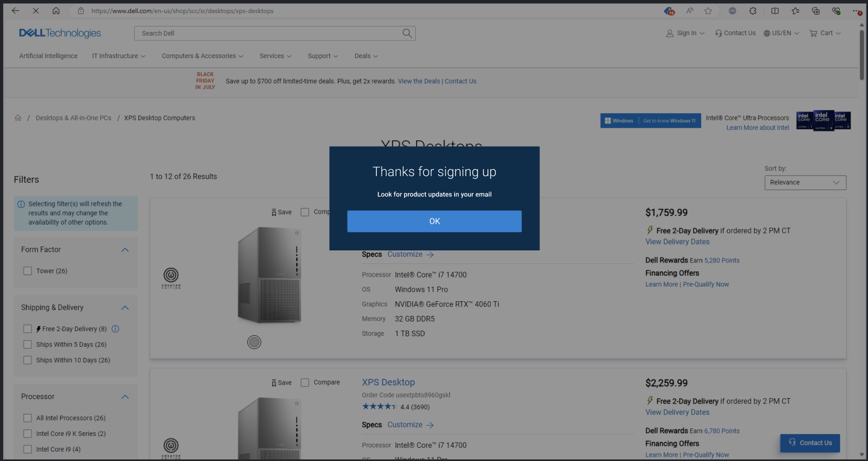
Task: Open the floating Contact Us chat button
Action: pos(810,443)
